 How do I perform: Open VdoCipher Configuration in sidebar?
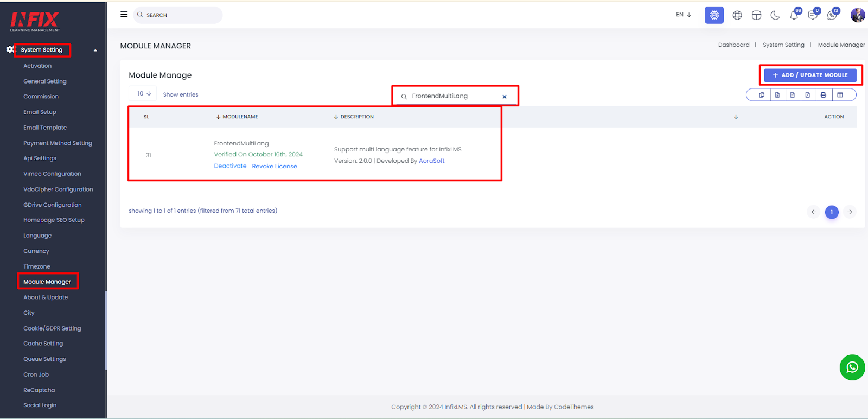58,189
